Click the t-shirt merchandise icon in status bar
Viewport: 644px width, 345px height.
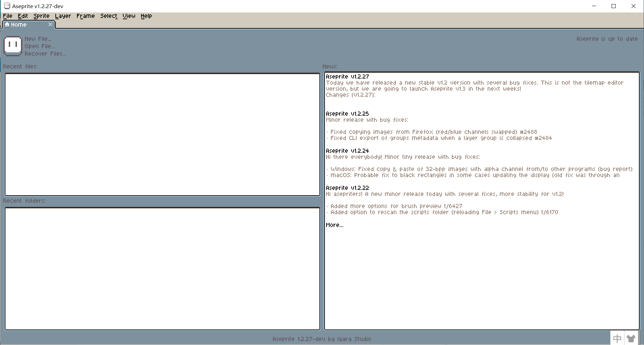coord(631,338)
